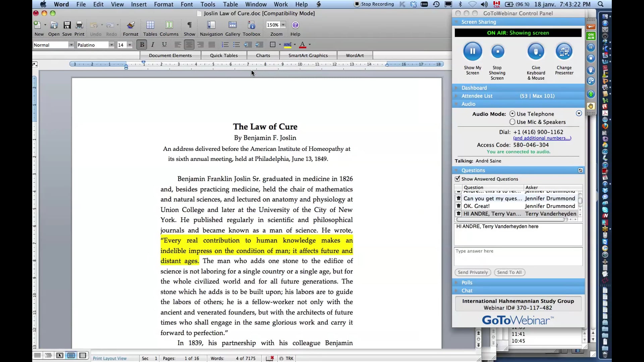The height and width of the screenshot is (362, 644).
Task: Click the numbered list icon
Action: [225, 45]
